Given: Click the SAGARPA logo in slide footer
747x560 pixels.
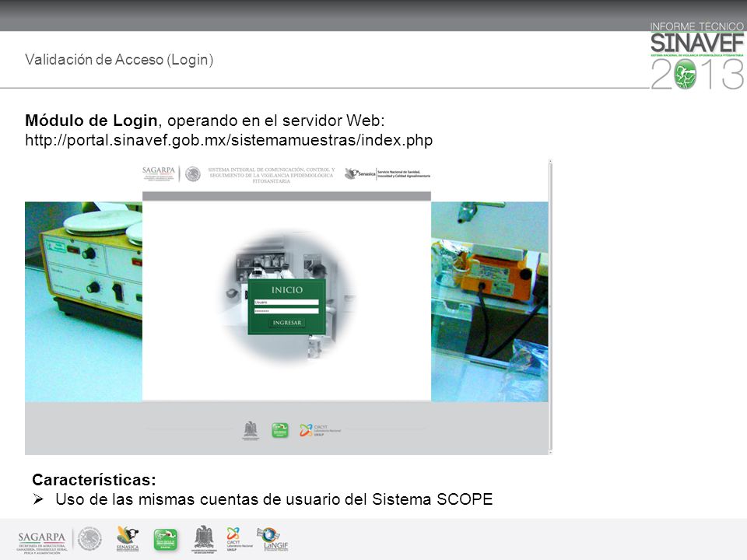Looking at the screenshot, I should 41,543.
